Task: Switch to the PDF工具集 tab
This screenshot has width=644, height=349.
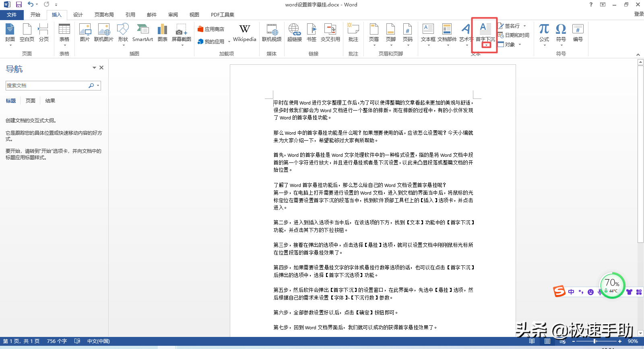Action: (x=223, y=15)
